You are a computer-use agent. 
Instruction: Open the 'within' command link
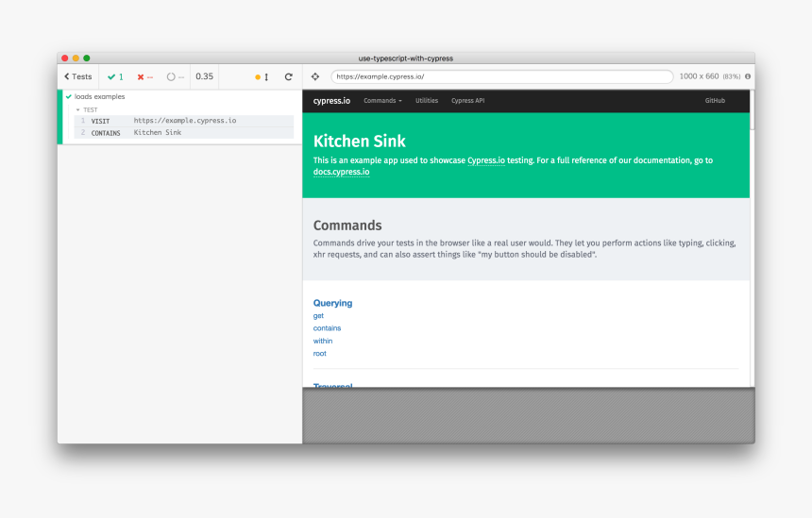coord(323,341)
